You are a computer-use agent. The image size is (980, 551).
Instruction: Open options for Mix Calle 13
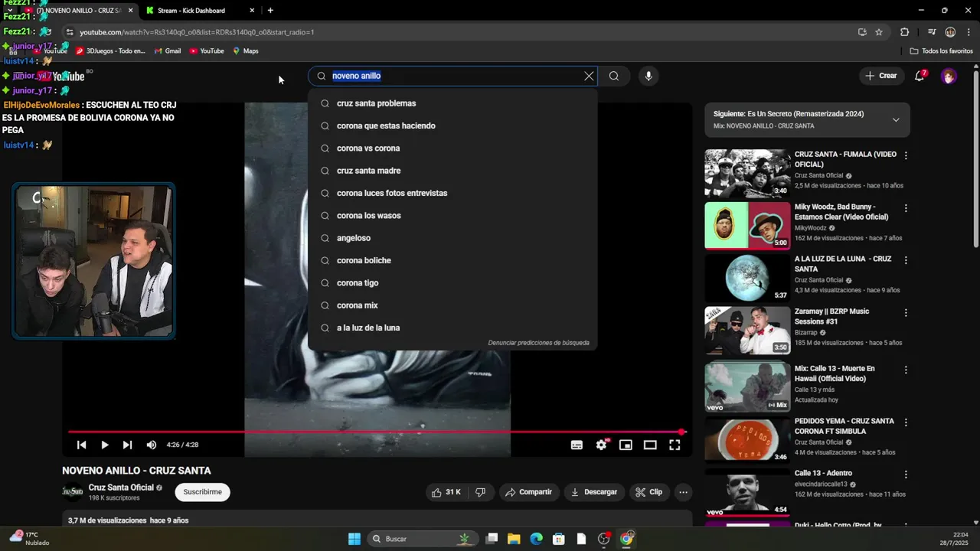(906, 370)
